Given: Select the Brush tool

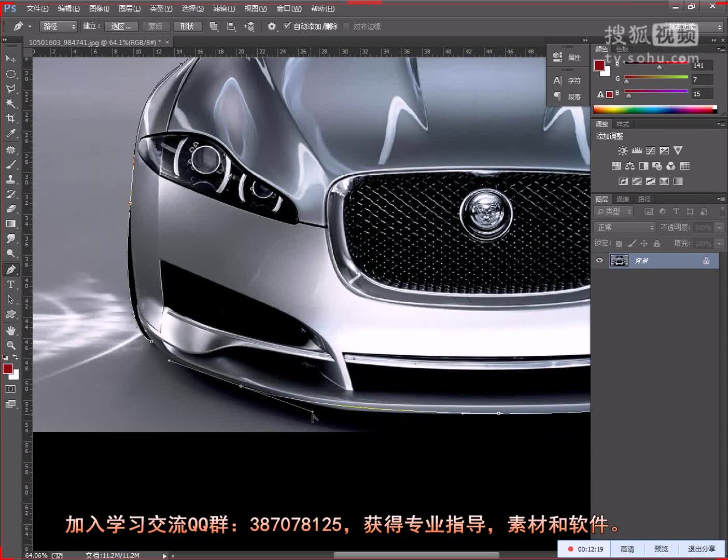Looking at the screenshot, I should [x=10, y=164].
